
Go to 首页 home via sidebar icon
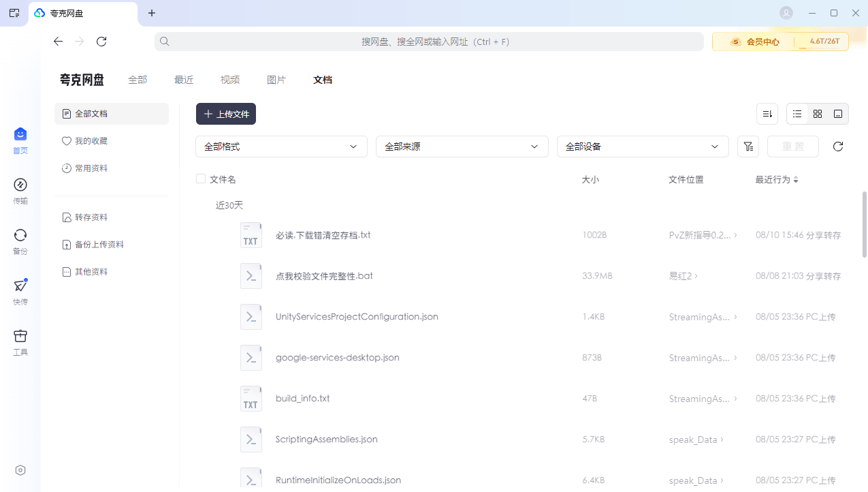point(20,140)
